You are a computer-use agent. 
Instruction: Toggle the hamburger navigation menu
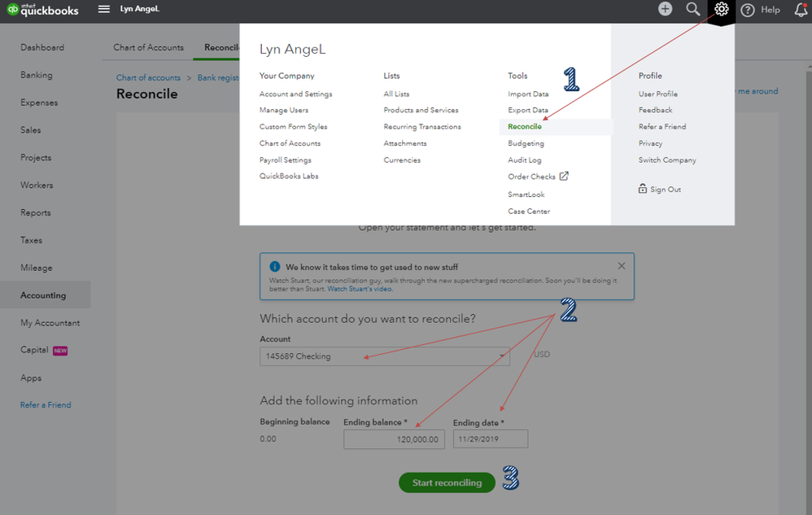tap(103, 9)
